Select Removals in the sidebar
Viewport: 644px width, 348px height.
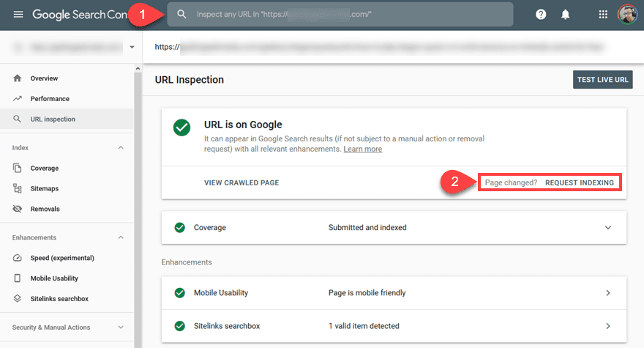tap(45, 209)
